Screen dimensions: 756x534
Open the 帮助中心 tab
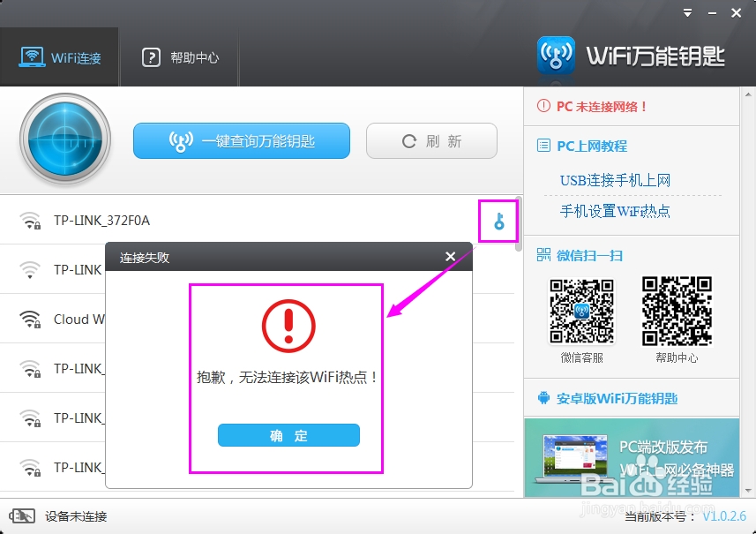point(179,57)
